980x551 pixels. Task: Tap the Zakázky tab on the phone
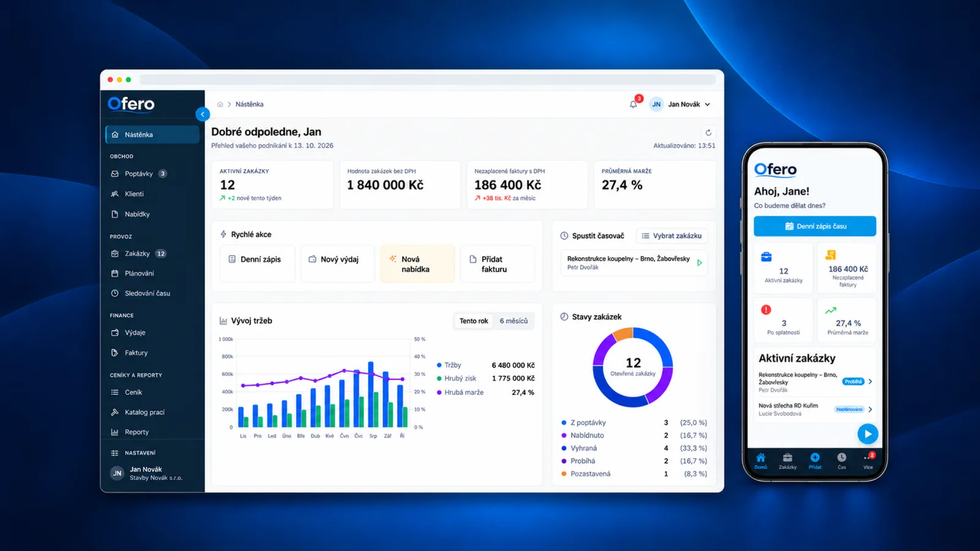click(x=788, y=461)
